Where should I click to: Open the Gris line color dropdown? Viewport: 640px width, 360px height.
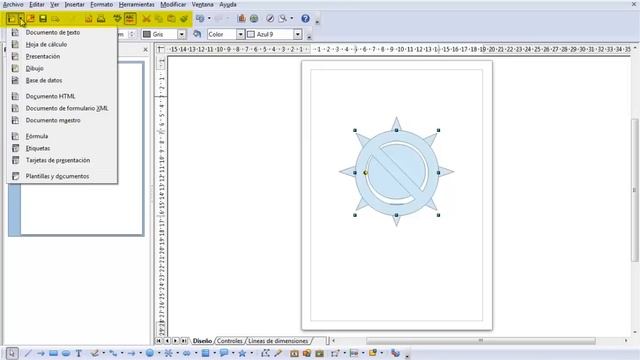(182, 34)
